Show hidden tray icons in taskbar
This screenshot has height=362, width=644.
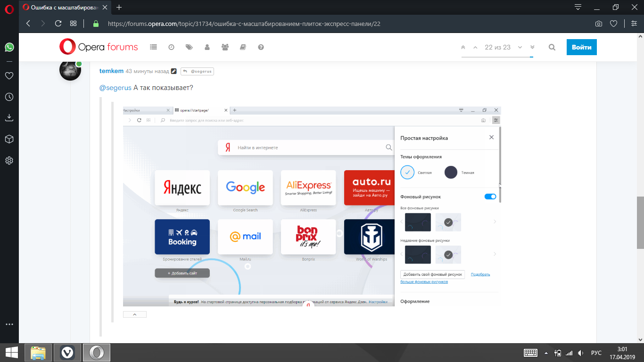tap(546, 353)
